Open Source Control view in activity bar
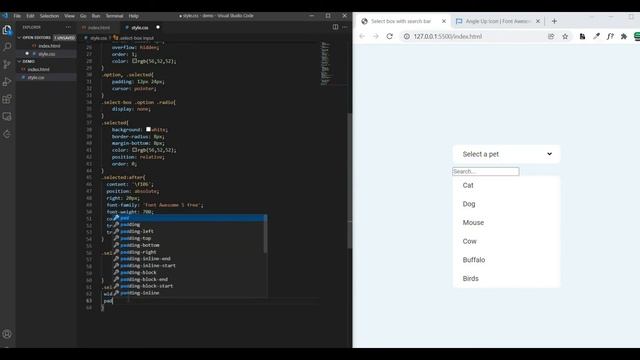 coord(7,64)
